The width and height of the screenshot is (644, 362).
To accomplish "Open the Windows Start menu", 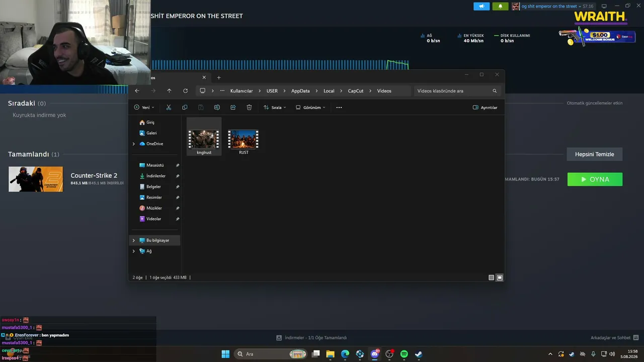I will (225, 354).
